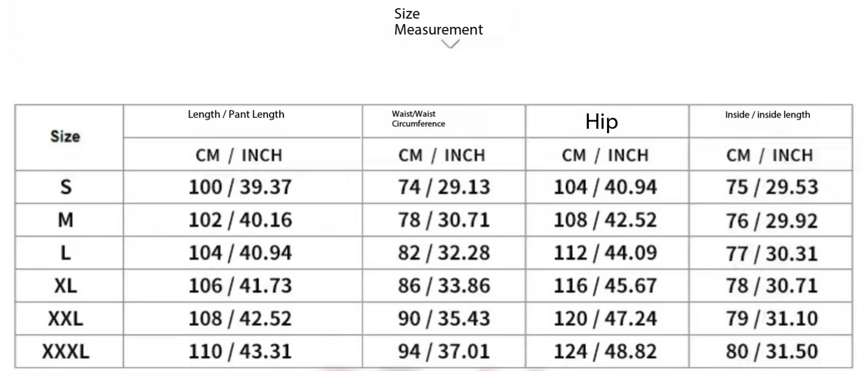Click the M size row label
Screen dimensions: 868x371
65,220
